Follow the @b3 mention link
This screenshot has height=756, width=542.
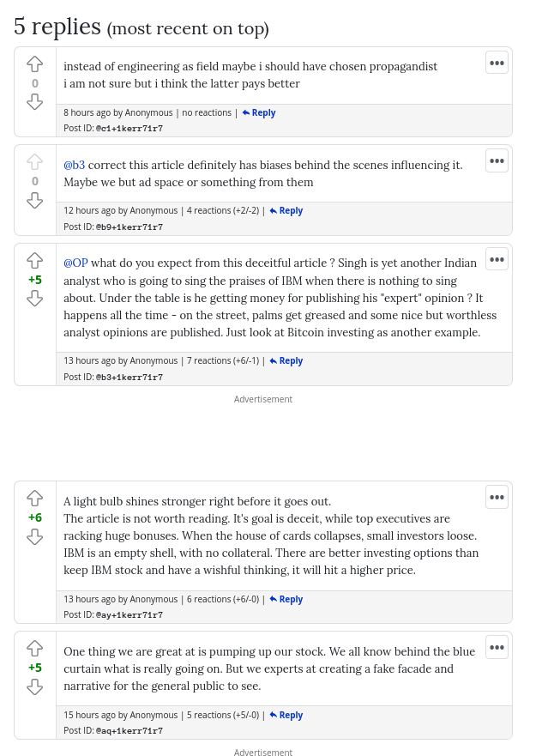coord(74,165)
